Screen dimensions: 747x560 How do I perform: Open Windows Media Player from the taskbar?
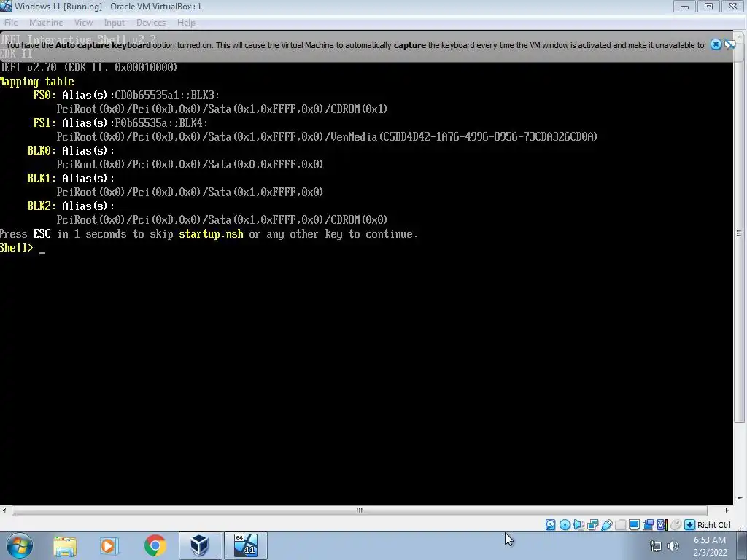click(x=109, y=545)
